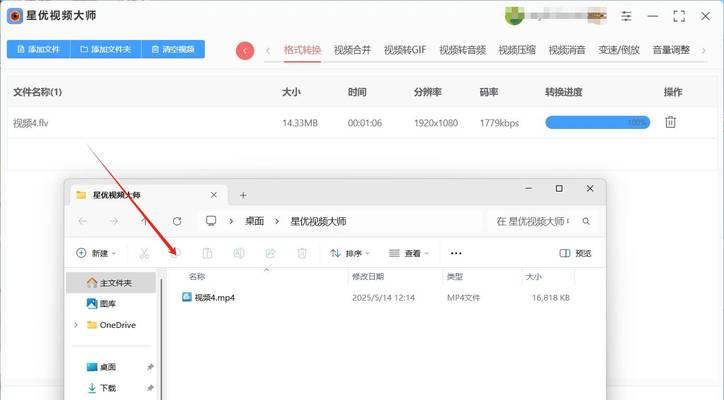The image size is (724, 400).
Task: Open the 视频合并 tab
Action: pyautogui.click(x=352, y=50)
